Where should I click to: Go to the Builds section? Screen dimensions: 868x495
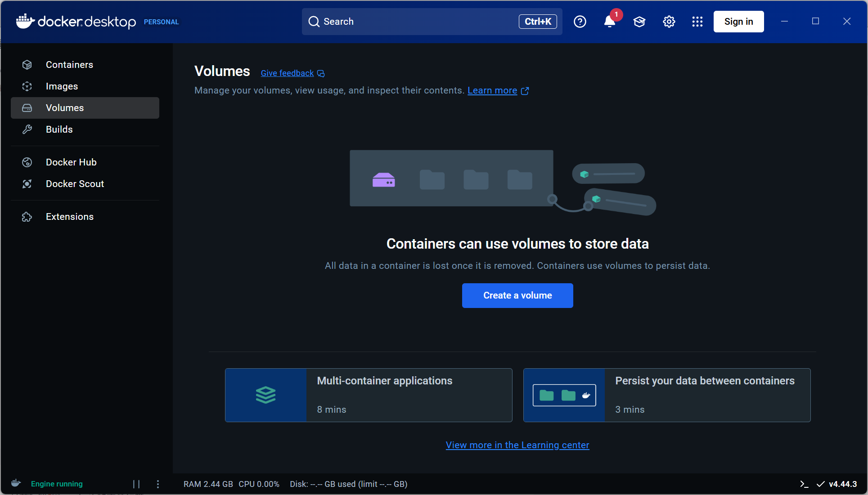point(85,129)
